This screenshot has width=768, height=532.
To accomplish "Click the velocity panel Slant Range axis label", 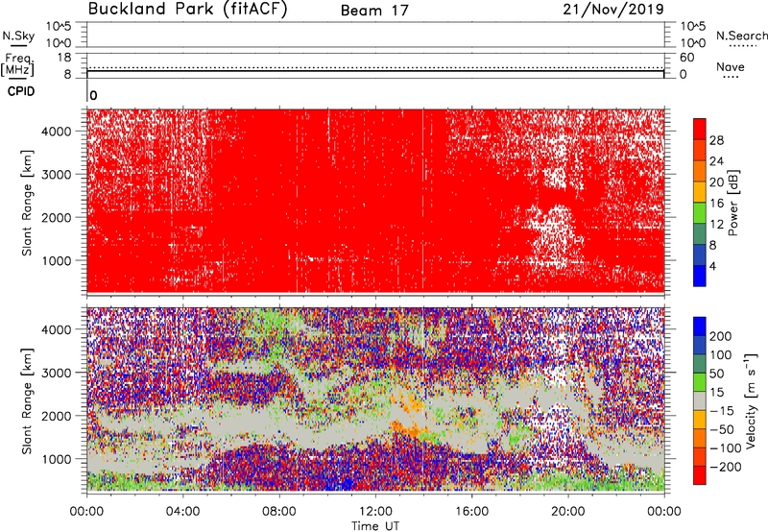I will [x=27, y=401].
